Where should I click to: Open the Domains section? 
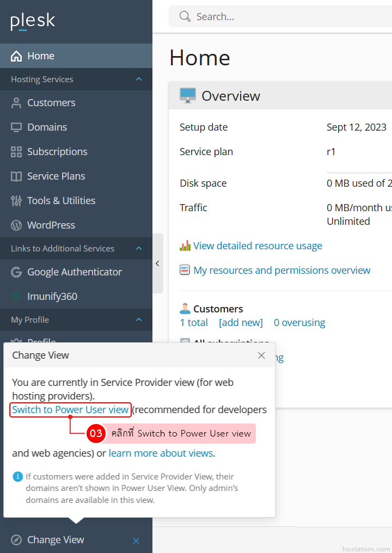pos(47,127)
